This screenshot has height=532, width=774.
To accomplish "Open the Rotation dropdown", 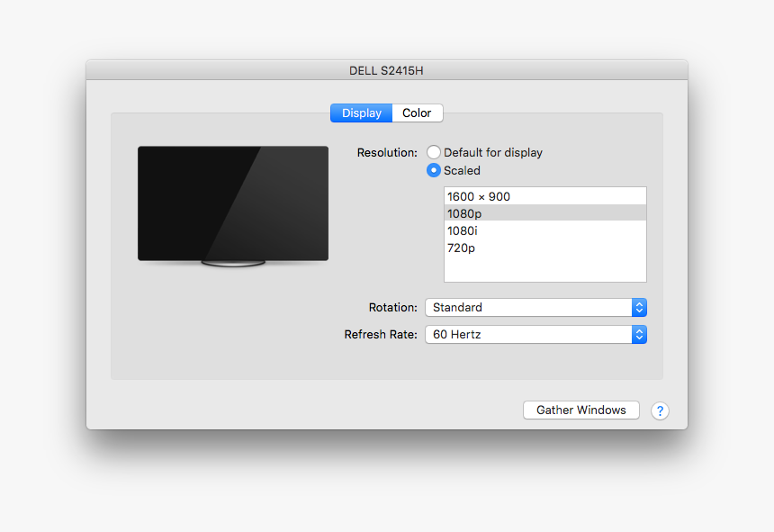I will pos(529,307).
